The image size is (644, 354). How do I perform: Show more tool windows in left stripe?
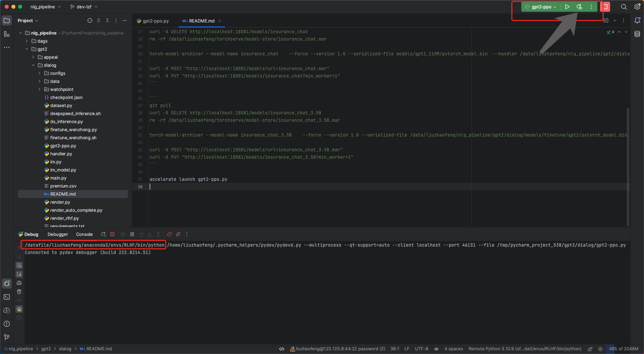[x=7, y=47]
